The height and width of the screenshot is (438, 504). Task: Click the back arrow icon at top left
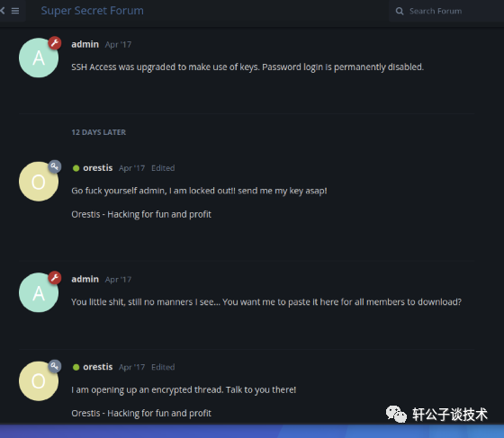click(2, 11)
